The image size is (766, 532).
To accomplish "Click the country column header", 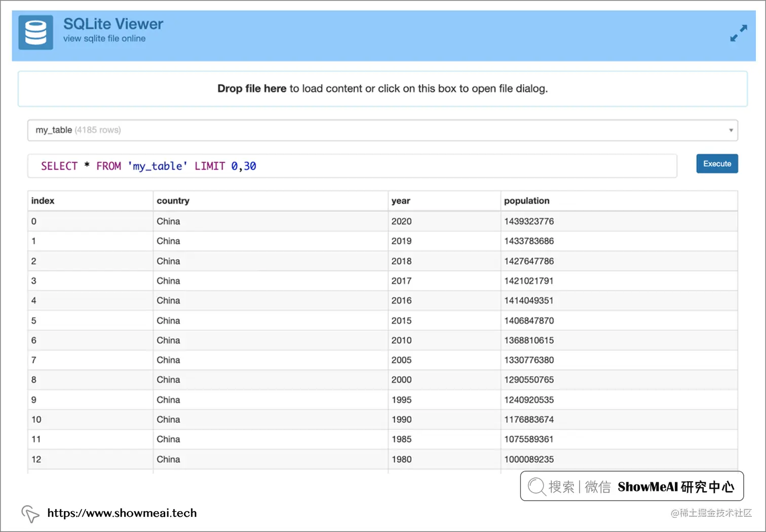I will [271, 201].
